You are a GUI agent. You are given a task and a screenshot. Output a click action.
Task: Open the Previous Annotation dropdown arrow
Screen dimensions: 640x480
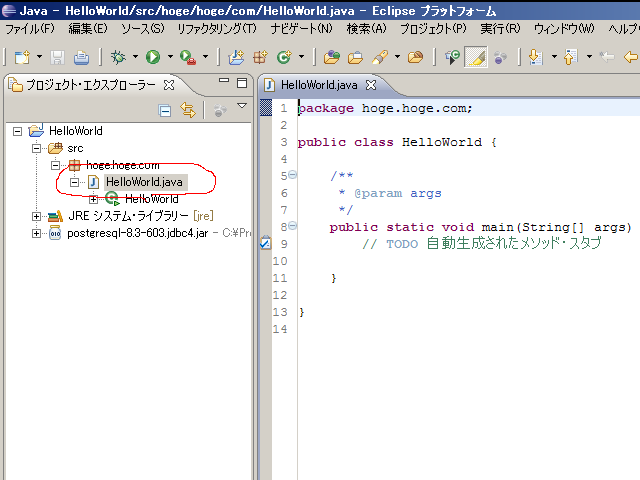(589, 57)
